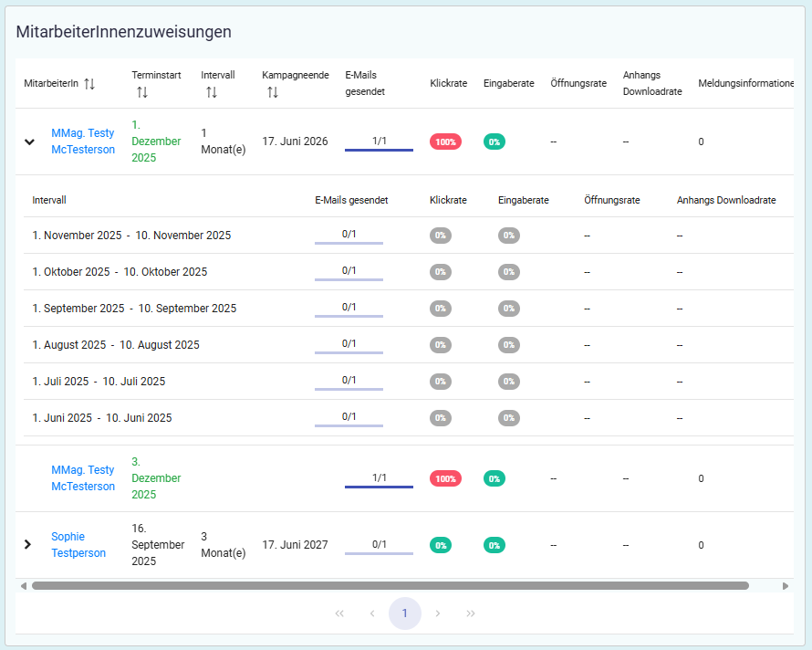Go to previous page arrow

[372, 613]
